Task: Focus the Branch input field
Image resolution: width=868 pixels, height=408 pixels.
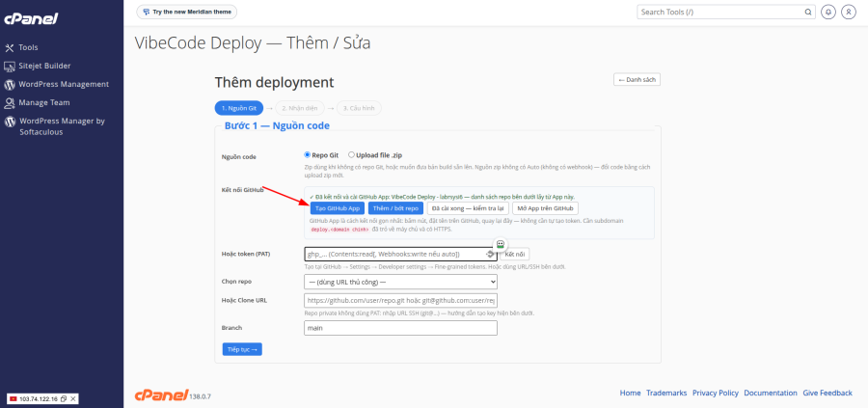Action: coord(401,328)
